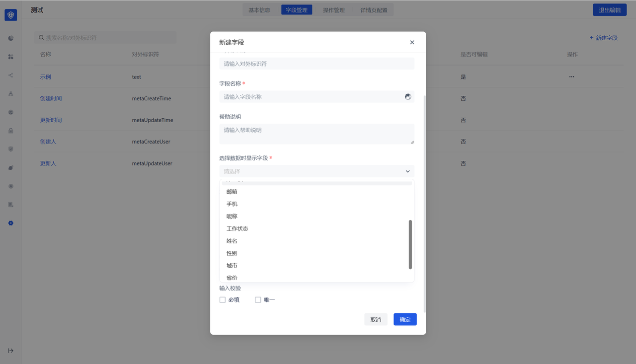Tick the 唯一 checkbox
636x364 pixels.
click(x=258, y=300)
